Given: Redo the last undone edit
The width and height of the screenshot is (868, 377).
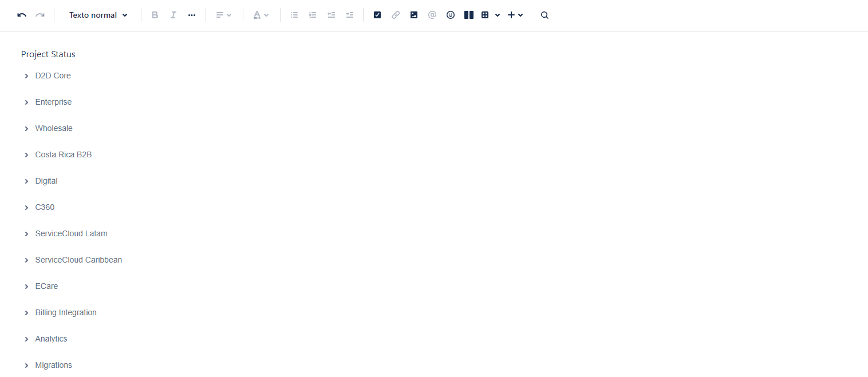Looking at the screenshot, I should (x=40, y=15).
